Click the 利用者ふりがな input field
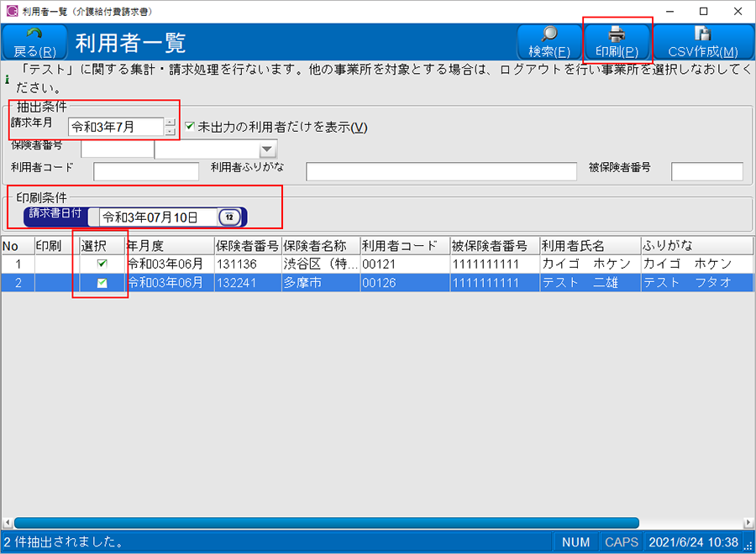This screenshot has height=554, width=756. 441,172
